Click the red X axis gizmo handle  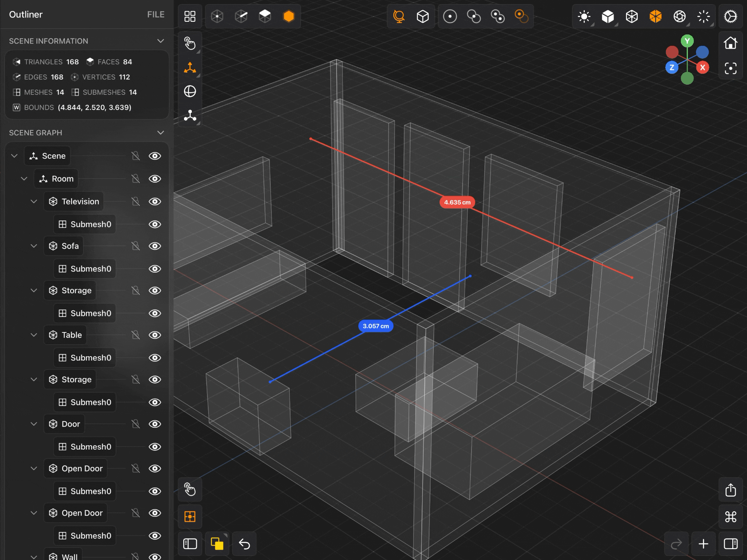coord(703,67)
